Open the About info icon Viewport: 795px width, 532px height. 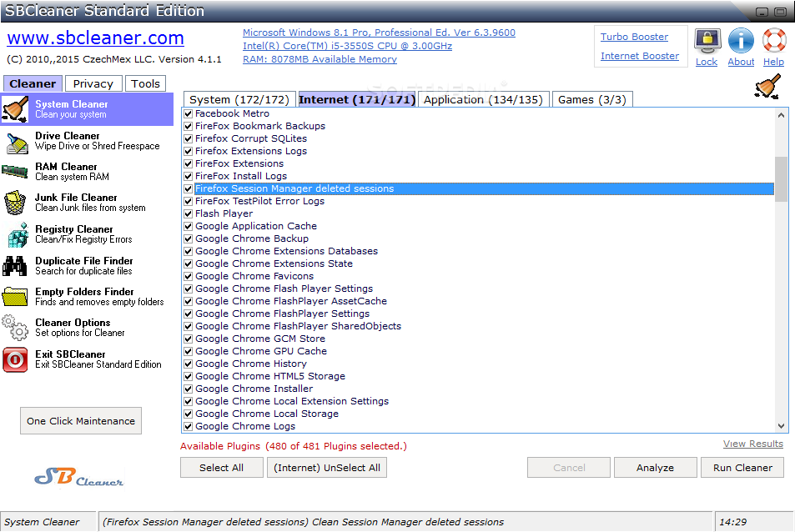[x=741, y=41]
